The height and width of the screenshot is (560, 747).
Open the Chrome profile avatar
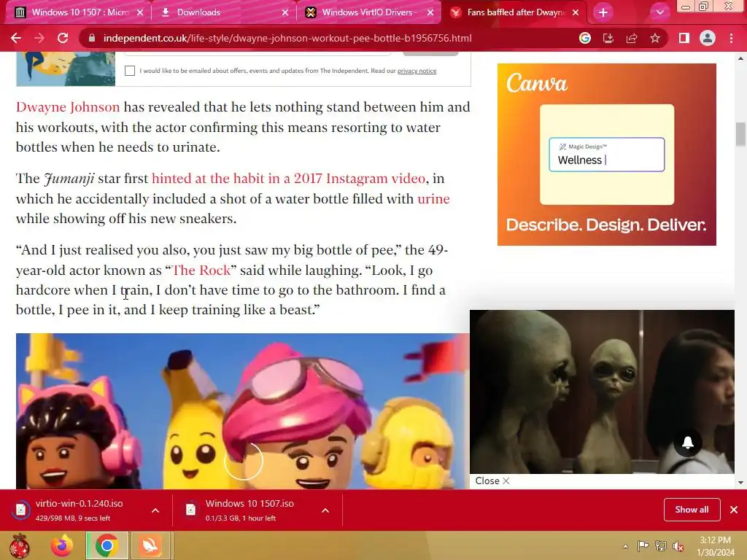(x=708, y=38)
